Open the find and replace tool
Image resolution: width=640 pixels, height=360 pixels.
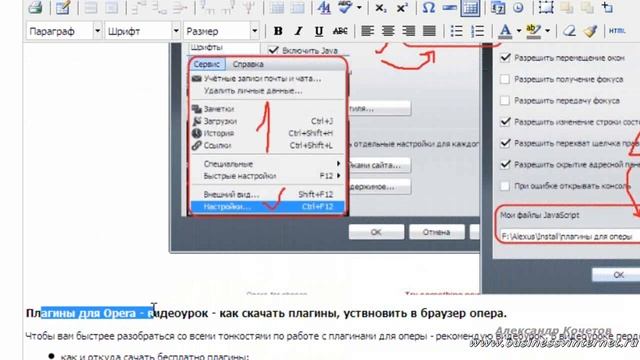click(324, 7)
